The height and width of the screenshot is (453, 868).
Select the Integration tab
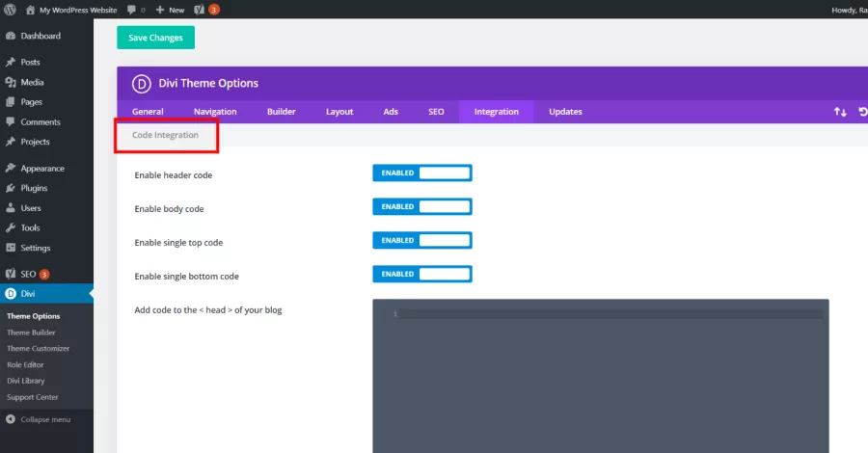click(497, 112)
